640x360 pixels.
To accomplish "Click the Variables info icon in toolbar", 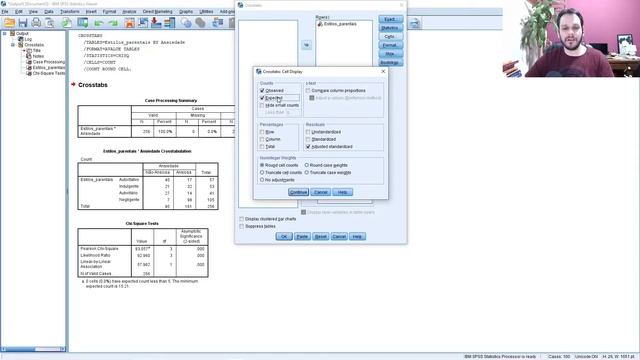I will coord(169,23).
